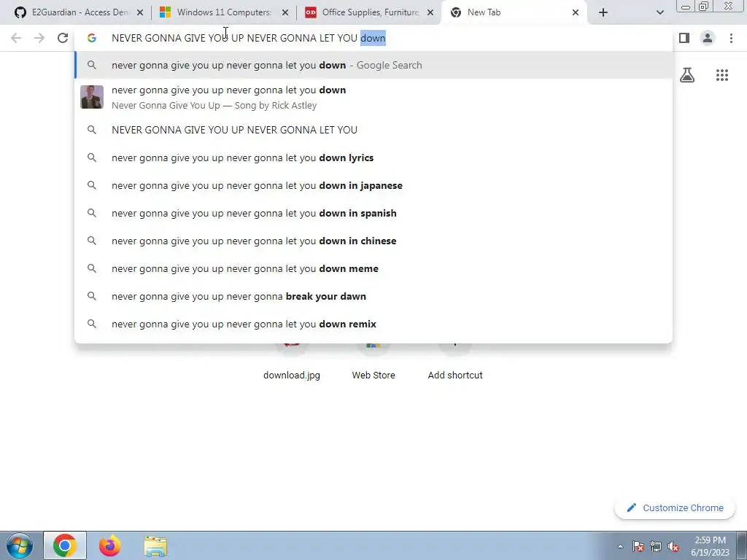Screen dimensions: 747x560
Task: Expand the tab search chevron
Action: pos(659,12)
